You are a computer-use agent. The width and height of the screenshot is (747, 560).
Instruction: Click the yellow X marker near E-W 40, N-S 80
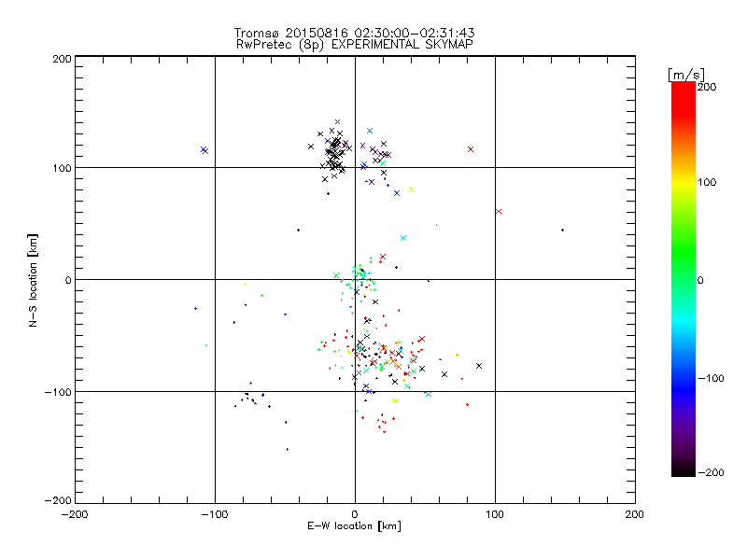point(412,189)
